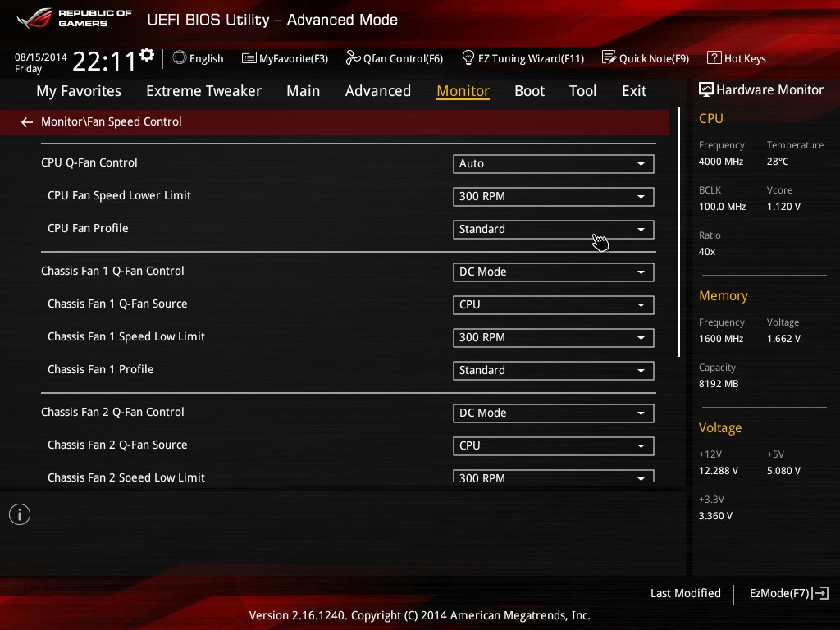Image resolution: width=840 pixels, height=630 pixels.
Task: Select the CPU Fan Profile label
Action: coord(88,228)
